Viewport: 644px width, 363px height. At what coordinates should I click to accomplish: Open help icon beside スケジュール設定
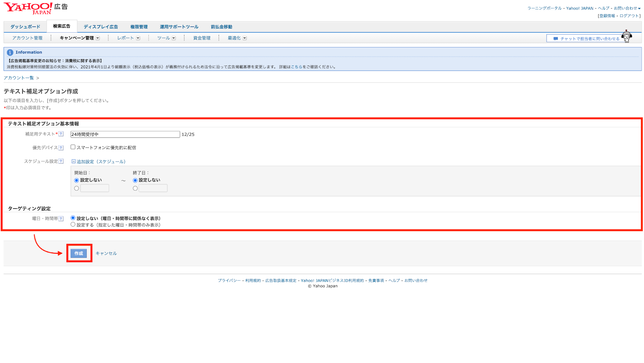coord(61,162)
